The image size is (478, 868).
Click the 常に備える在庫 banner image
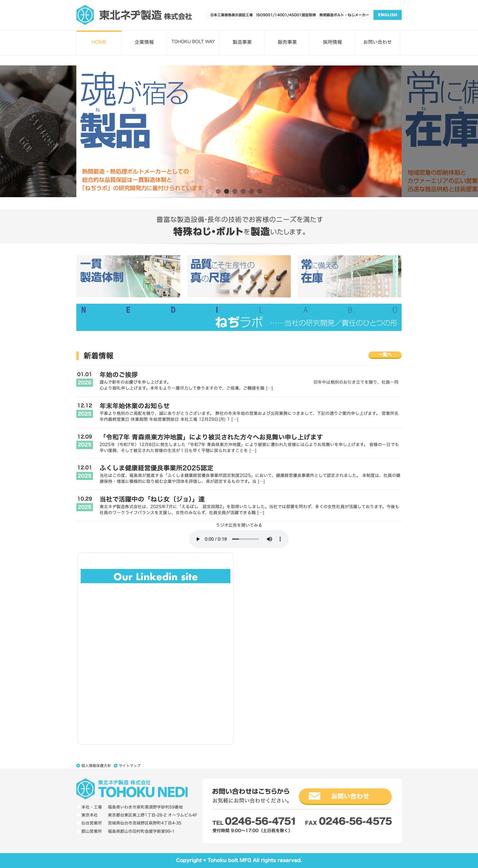349,276
